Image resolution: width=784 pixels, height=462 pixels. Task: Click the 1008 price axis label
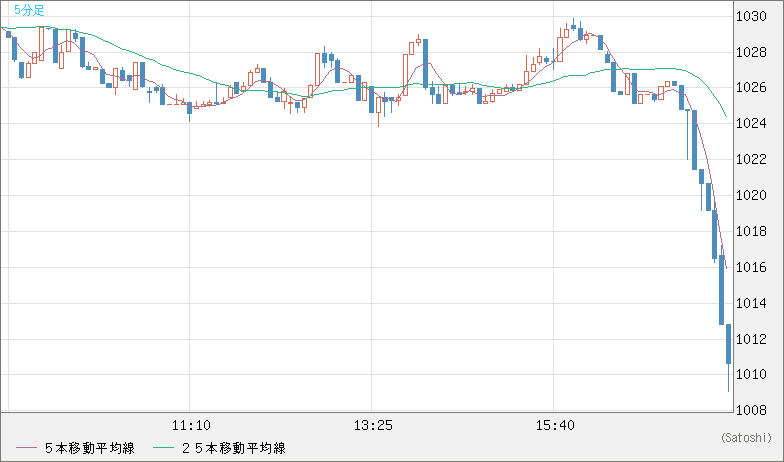[751, 410]
